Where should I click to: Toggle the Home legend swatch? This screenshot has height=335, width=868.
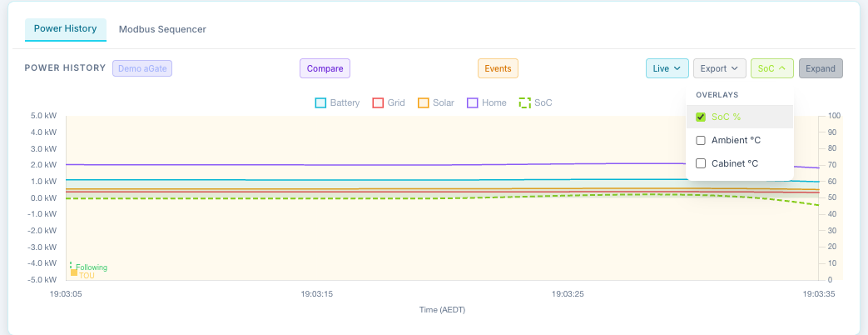pos(472,102)
